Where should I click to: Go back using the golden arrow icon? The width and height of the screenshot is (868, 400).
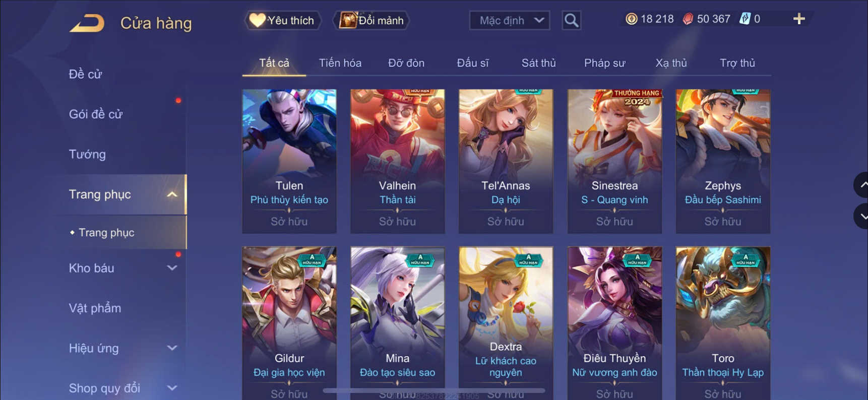pyautogui.click(x=87, y=23)
